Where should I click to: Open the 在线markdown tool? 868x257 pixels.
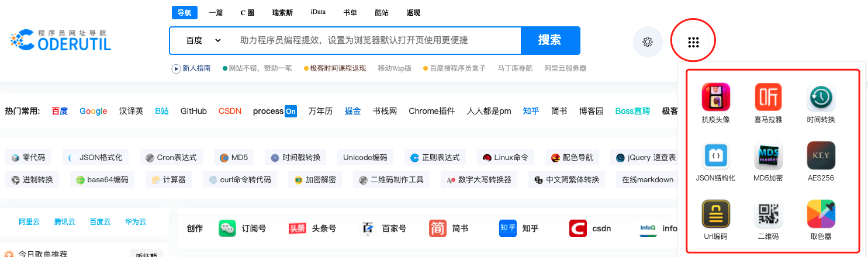click(647, 179)
